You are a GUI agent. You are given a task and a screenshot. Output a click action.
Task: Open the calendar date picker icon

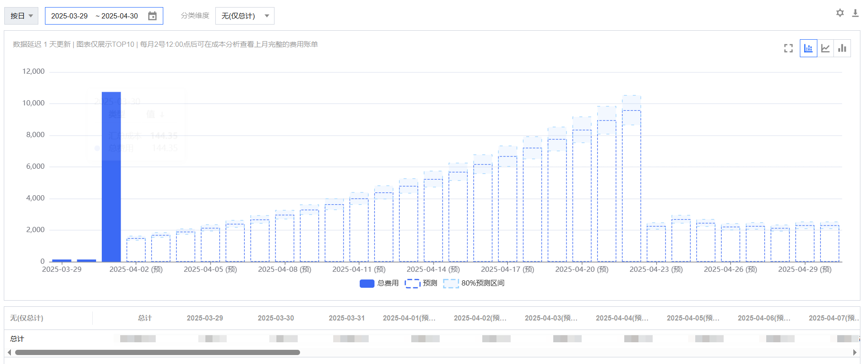pos(152,16)
